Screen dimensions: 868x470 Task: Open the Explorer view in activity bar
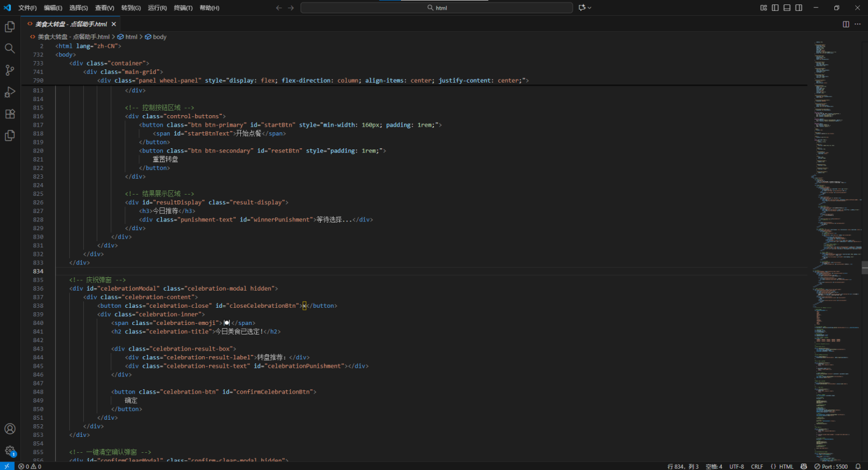[10, 27]
